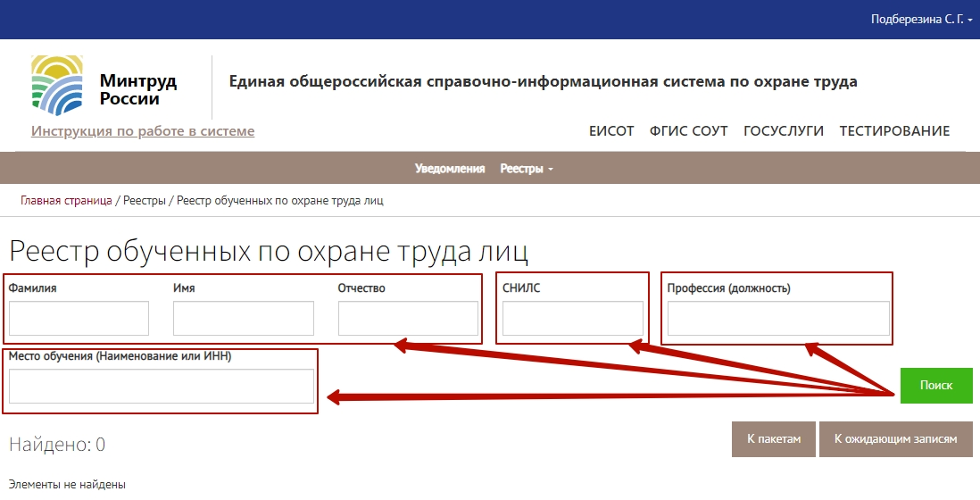Open Уведомления in the navigation bar
The height and width of the screenshot is (500, 980).
tap(450, 169)
